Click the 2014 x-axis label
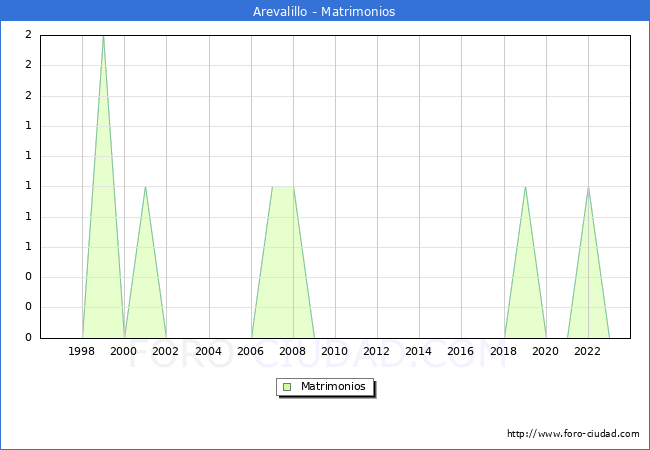This screenshot has width=650, height=450. [x=418, y=351]
